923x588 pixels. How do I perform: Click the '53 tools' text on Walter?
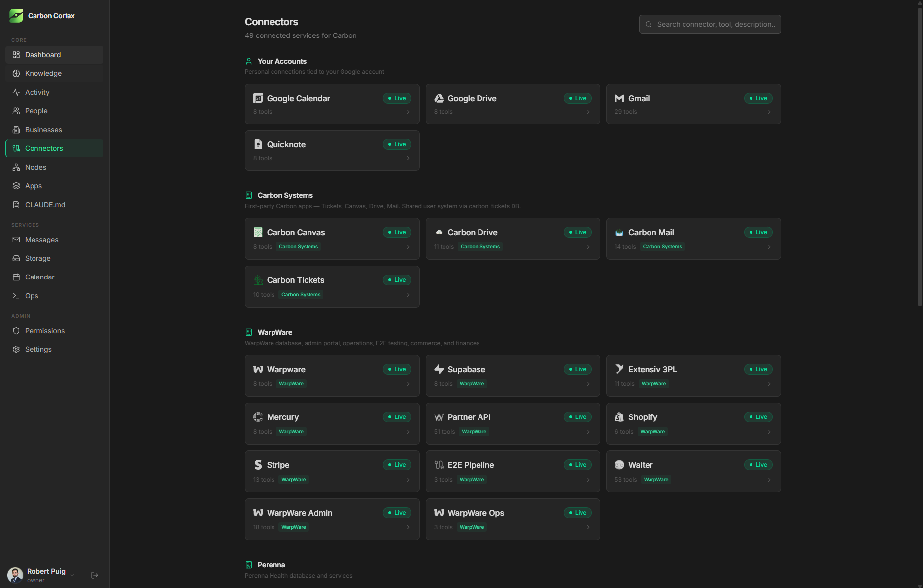click(x=626, y=480)
